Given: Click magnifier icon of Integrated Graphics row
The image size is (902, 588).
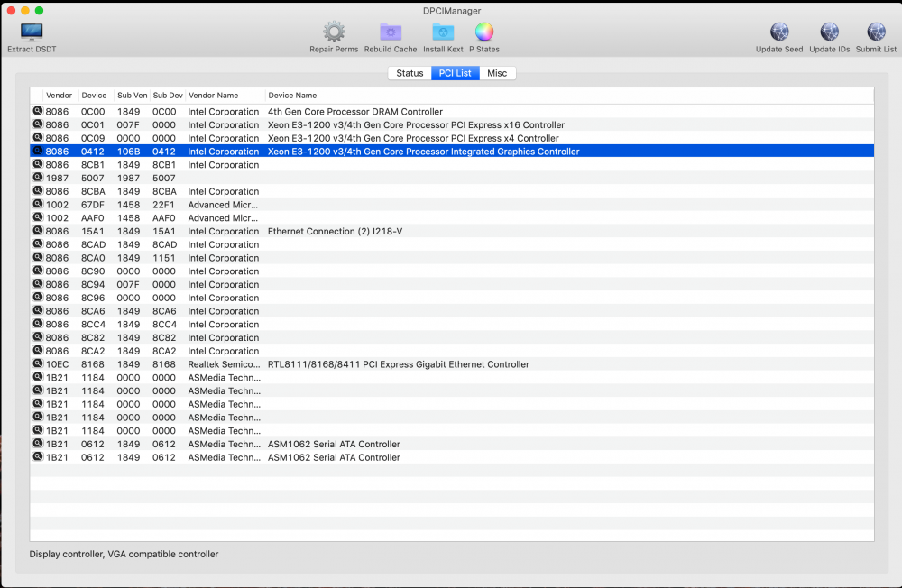Looking at the screenshot, I should pyautogui.click(x=37, y=151).
